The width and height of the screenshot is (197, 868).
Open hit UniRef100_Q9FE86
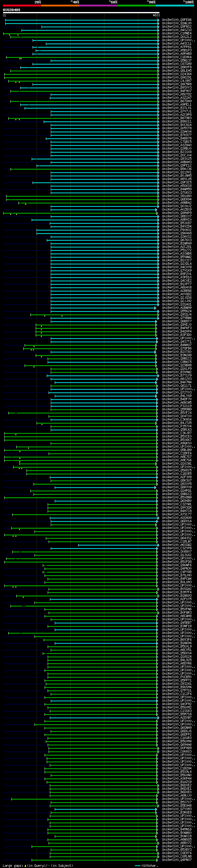point(176,20)
